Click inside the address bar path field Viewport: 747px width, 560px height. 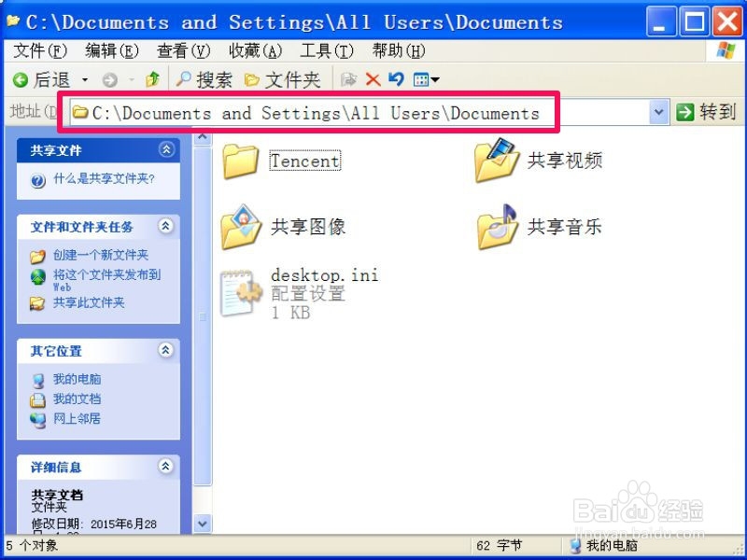pos(359,113)
